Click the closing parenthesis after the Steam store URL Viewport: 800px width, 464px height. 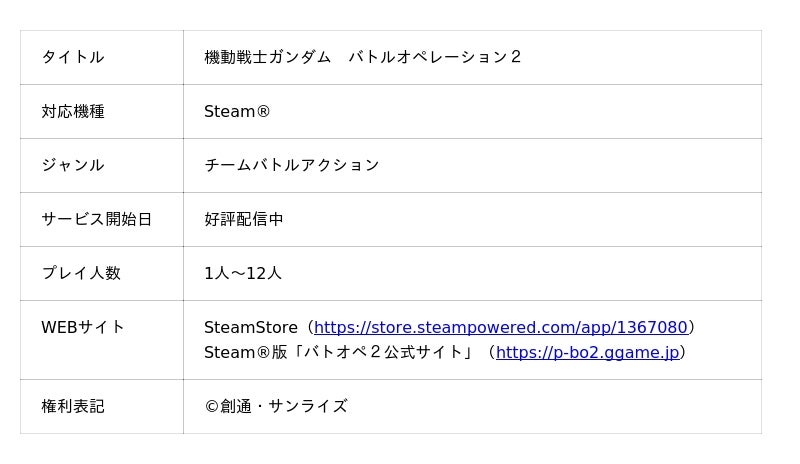pos(692,327)
